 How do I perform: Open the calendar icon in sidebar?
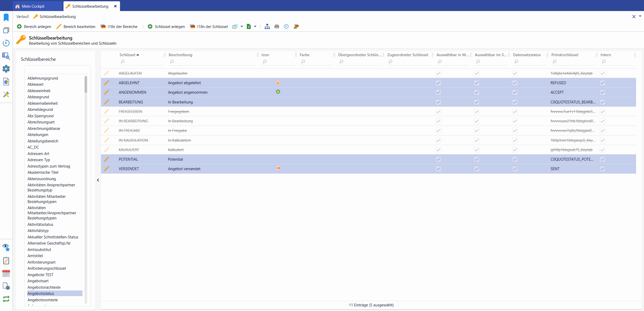(6, 273)
